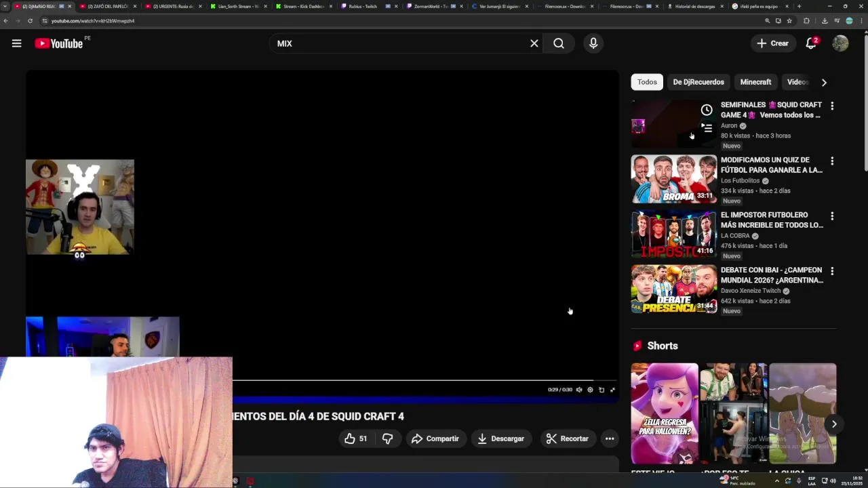Open a new browser tab
The height and width of the screenshot is (488, 868).
coord(799,6)
